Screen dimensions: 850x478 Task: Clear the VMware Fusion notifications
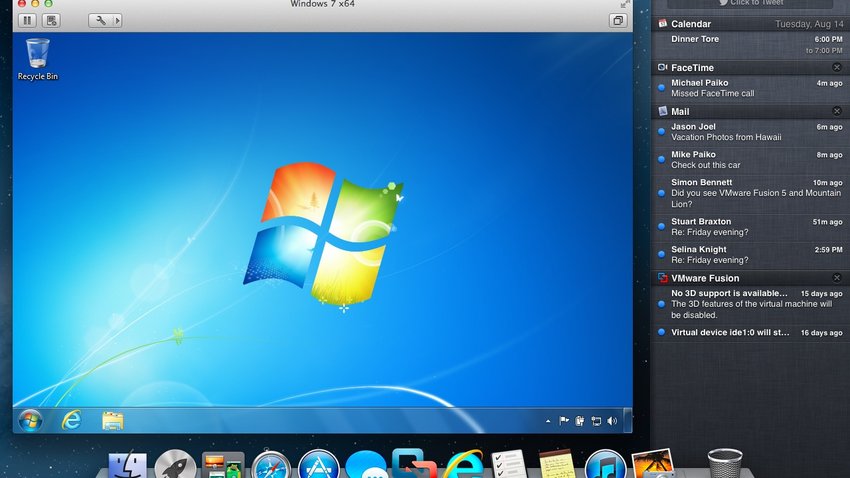pyautogui.click(x=837, y=278)
